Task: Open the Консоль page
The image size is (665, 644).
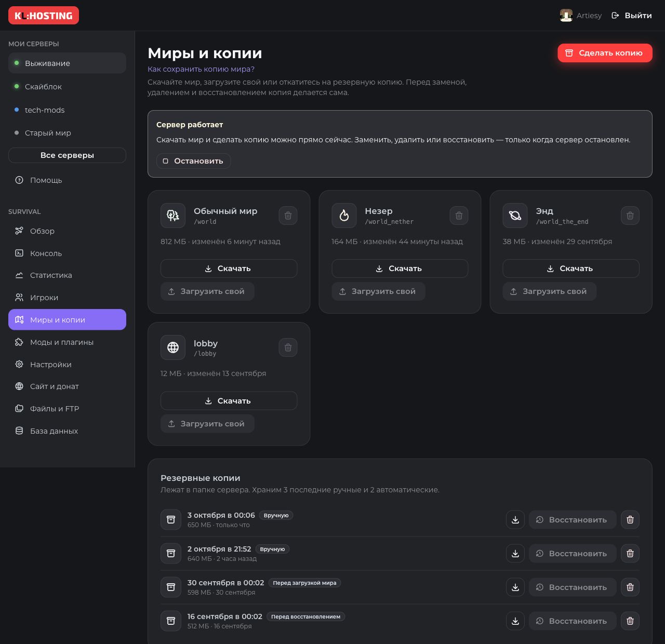Action: point(67,253)
